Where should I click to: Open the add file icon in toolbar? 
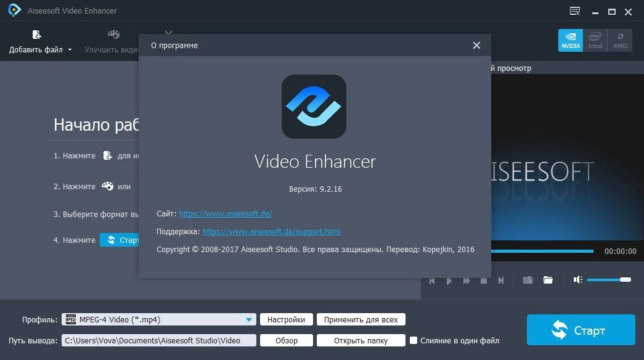pos(36,35)
